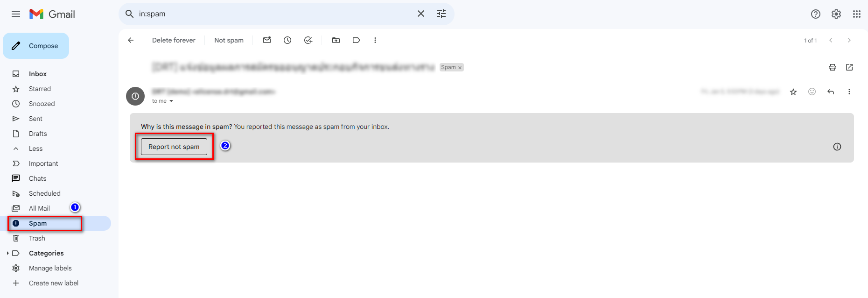Open the Trash folder
This screenshot has width=868, height=298.
tap(37, 238)
